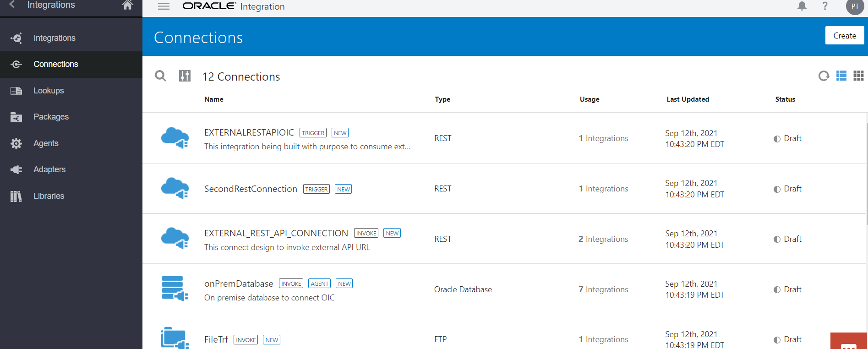Click 2 Integrations usage for EXTERNAL_REST_API_CONNECTION

tap(603, 239)
